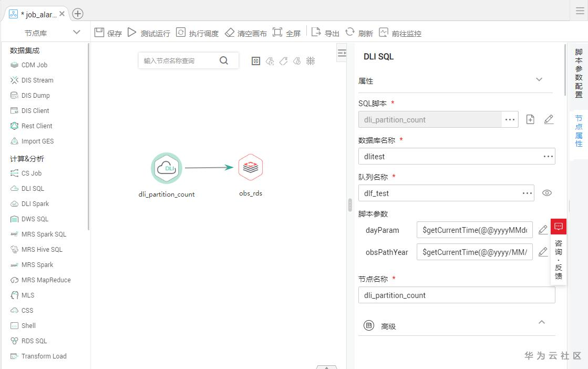Select the Import GES node
The image size is (588, 369).
[32, 141]
